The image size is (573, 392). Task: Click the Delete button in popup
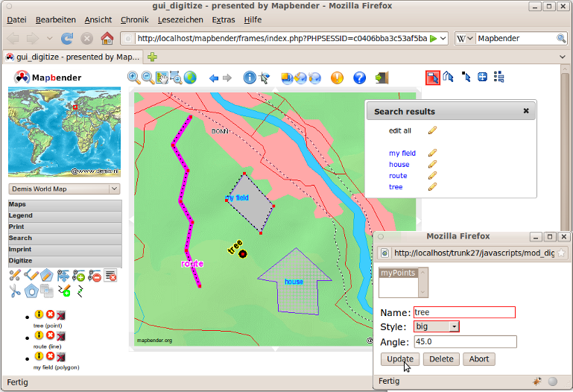441,359
